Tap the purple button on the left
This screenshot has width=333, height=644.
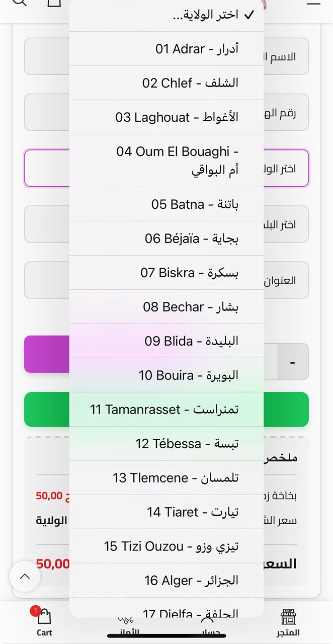45,354
